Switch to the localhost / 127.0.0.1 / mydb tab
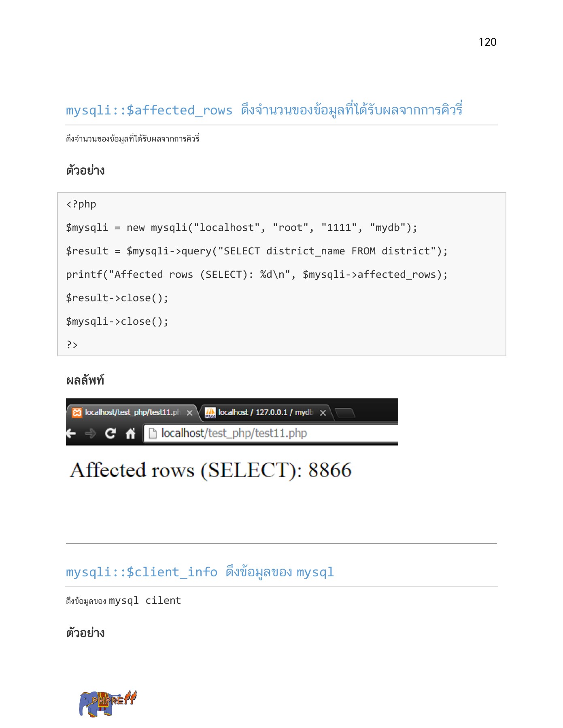The height and width of the screenshot is (728, 563). pos(265,413)
